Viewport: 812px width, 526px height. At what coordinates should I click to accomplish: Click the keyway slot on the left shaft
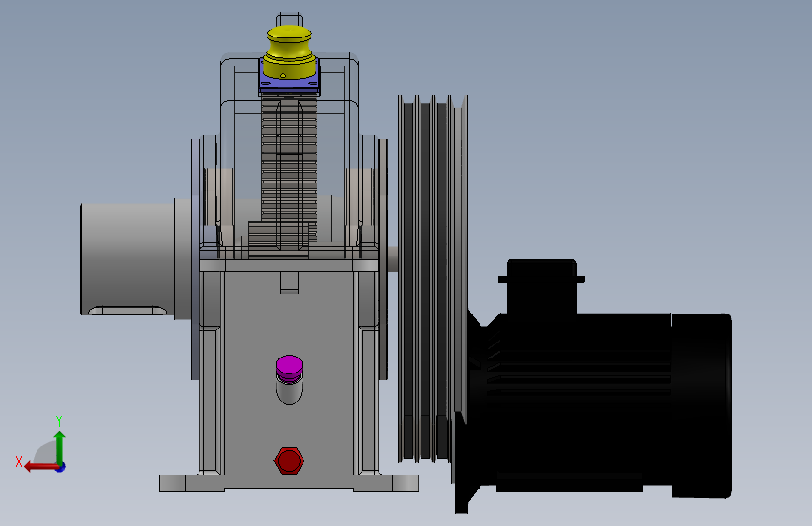[x=127, y=311]
